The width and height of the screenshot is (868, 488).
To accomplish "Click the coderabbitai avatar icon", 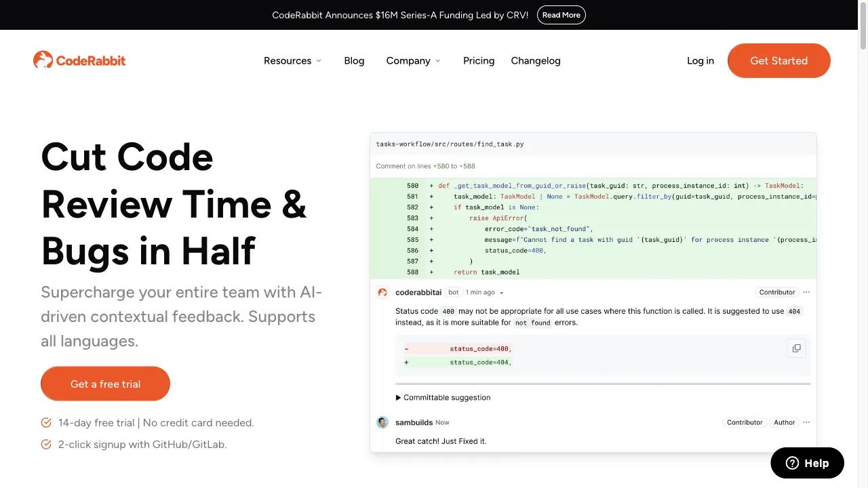I will tap(382, 292).
